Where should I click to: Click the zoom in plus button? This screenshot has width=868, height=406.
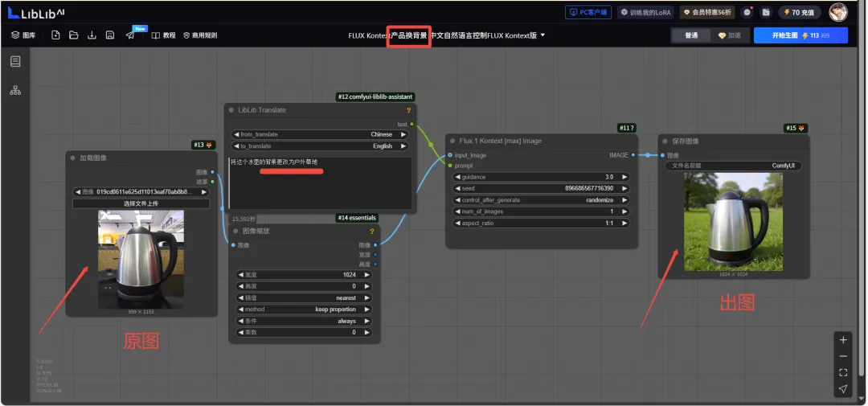[x=842, y=339]
